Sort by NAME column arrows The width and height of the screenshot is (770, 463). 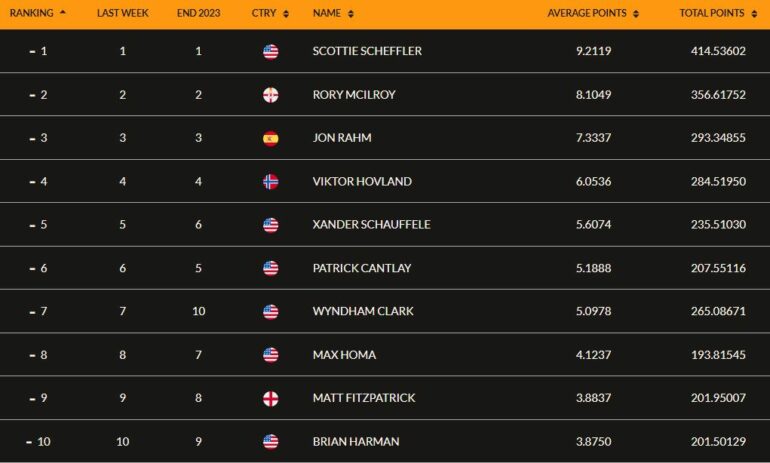pyautogui.click(x=351, y=14)
